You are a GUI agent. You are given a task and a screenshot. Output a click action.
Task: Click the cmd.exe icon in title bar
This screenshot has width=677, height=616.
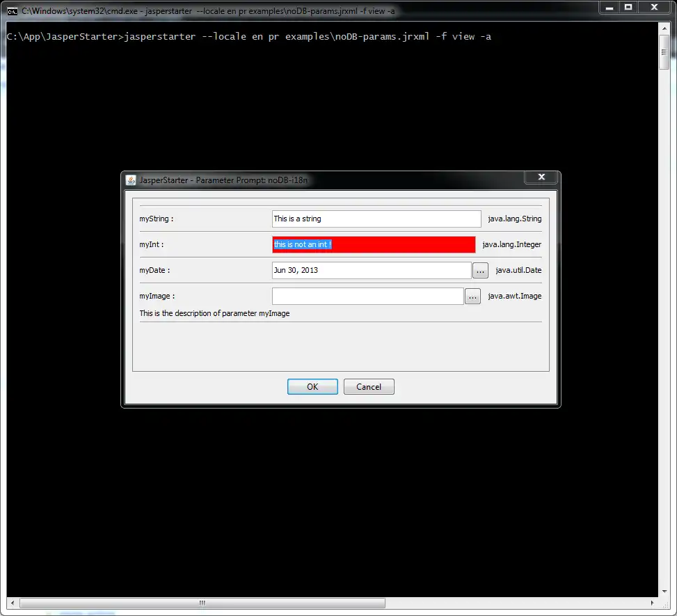tap(12, 11)
